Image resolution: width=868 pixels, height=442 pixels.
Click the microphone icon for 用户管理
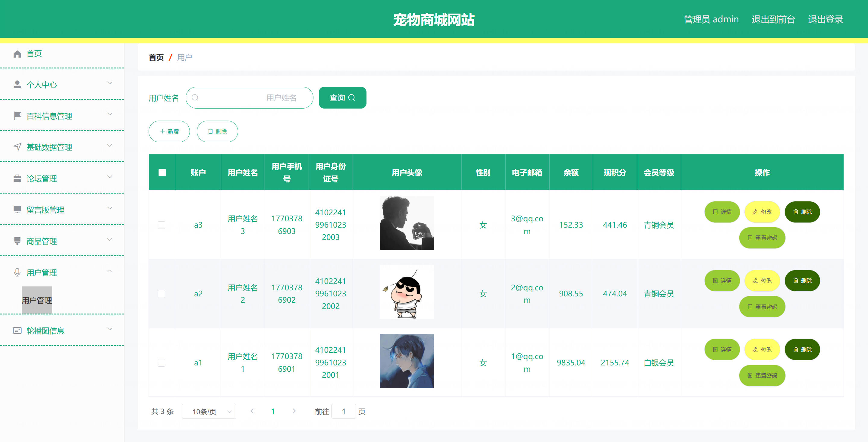[17, 273]
